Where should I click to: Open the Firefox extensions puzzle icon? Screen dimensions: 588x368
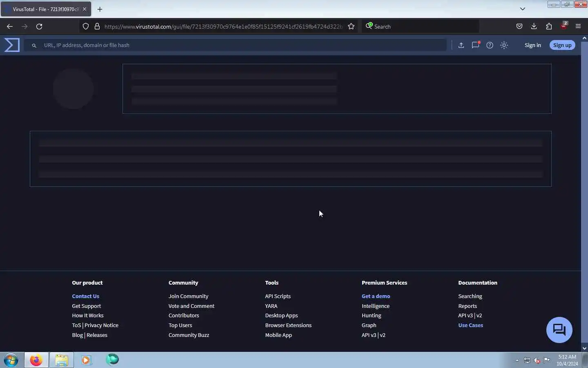tap(549, 27)
